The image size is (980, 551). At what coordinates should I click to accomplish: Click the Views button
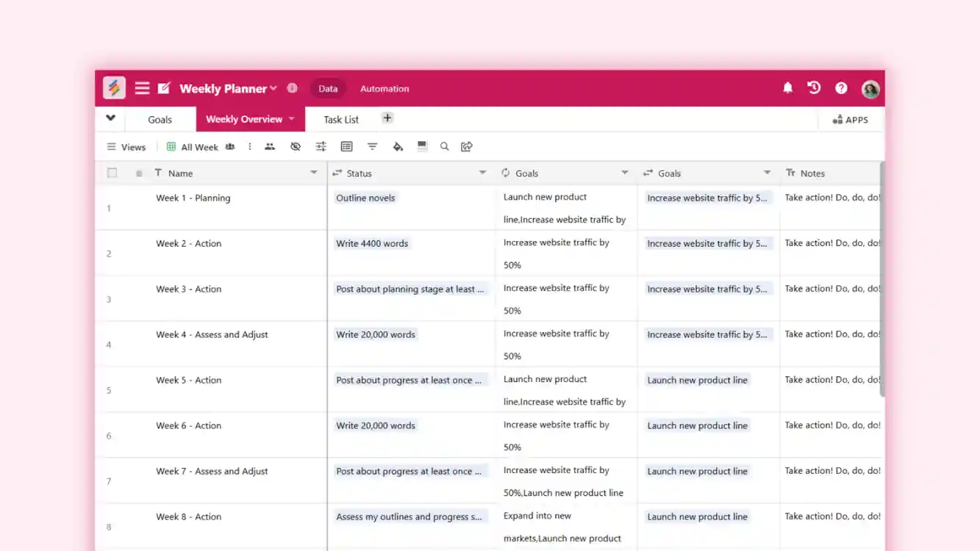coord(126,146)
